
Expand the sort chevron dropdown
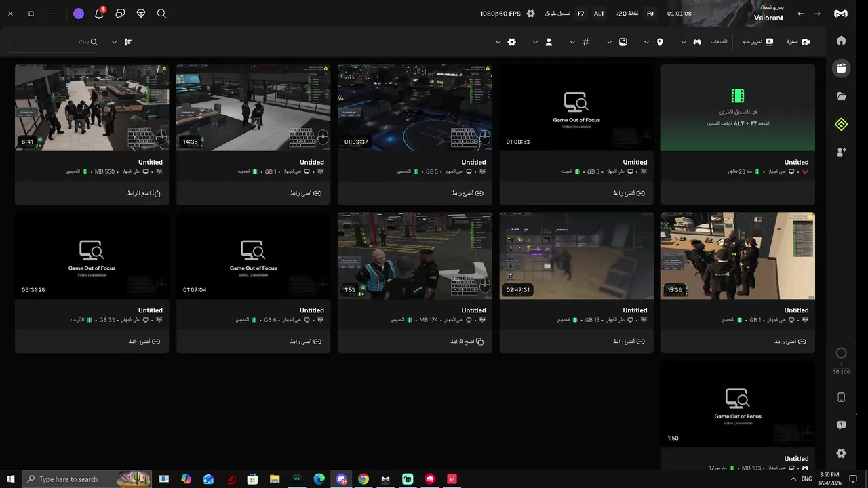(114, 42)
